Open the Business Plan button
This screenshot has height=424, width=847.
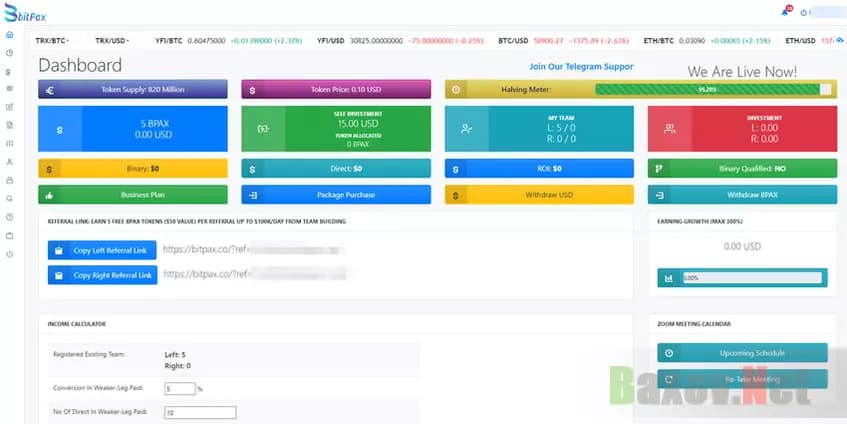(132, 195)
